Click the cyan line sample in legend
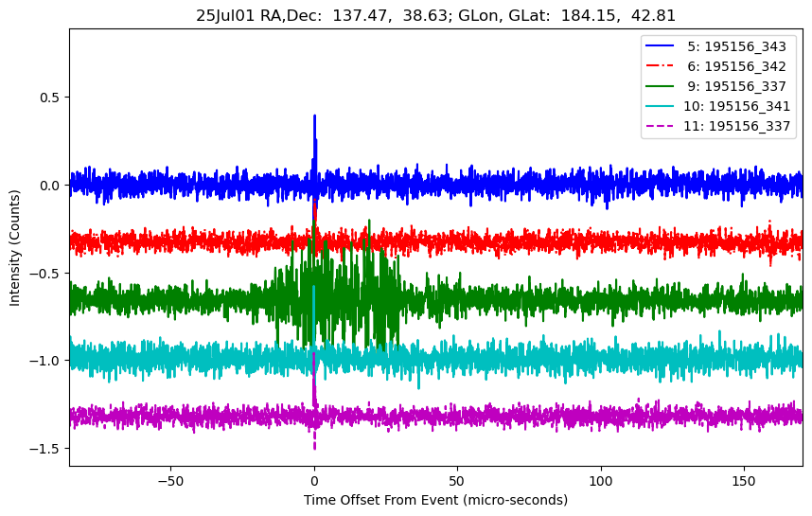812x516 pixels. (660, 106)
